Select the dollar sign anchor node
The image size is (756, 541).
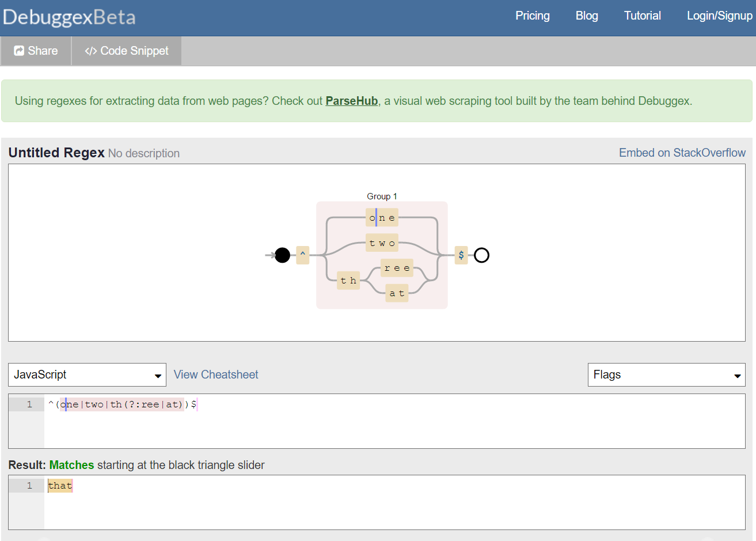(x=461, y=255)
